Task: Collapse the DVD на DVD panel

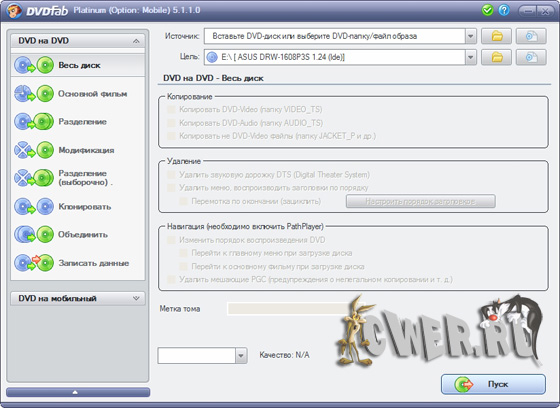Action: (x=136, y=41)
